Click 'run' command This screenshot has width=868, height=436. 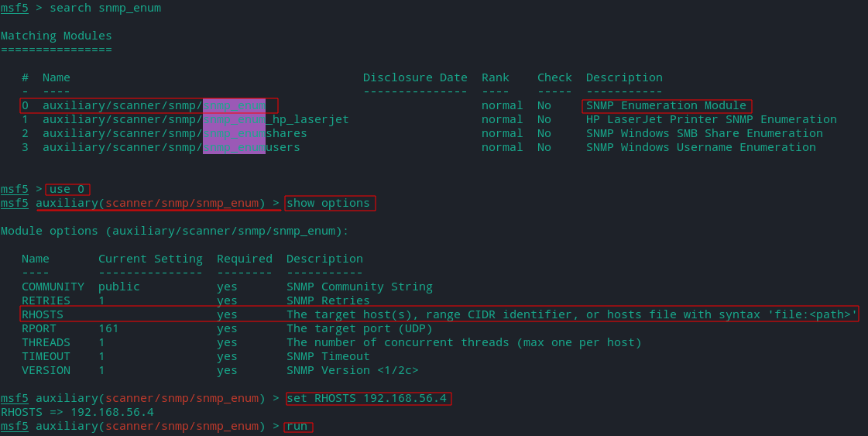click(x=298, y=427)
